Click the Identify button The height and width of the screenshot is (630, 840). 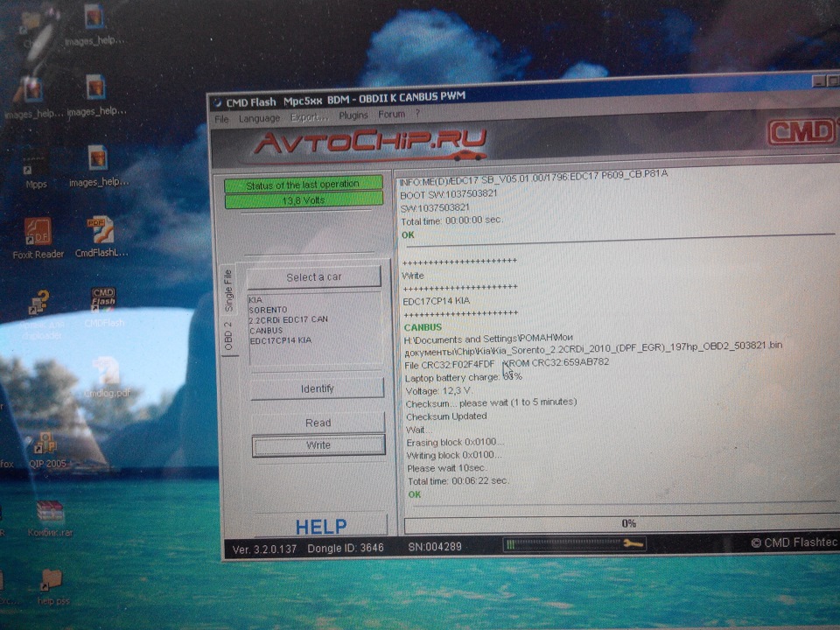click(x=317, y=388)
